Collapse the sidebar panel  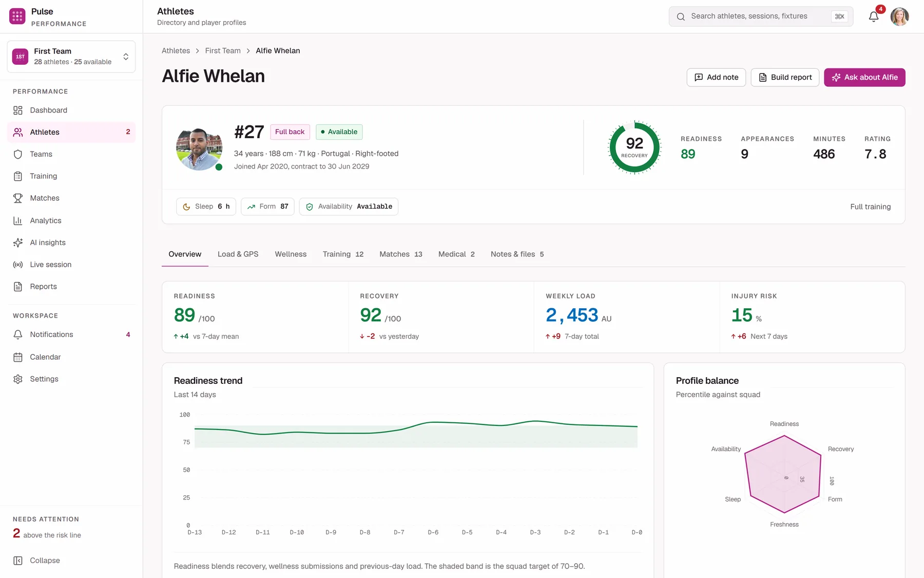point(36,561)
